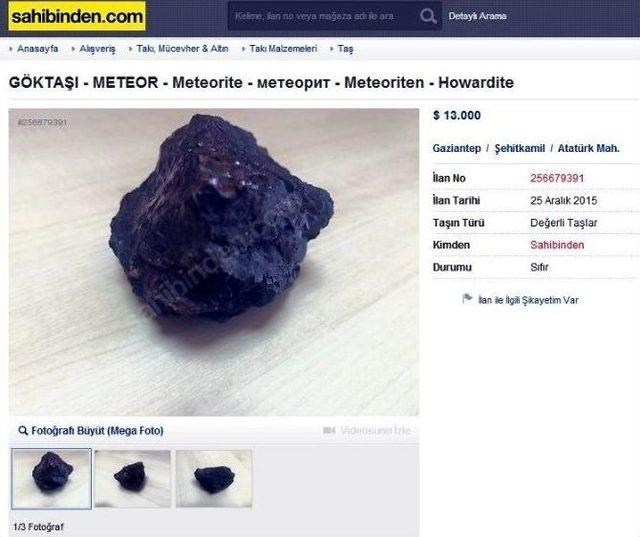Click the Şehitkamil district link
Image resolution: width=640 pixels, height=537 pixels.
point(520,148)
